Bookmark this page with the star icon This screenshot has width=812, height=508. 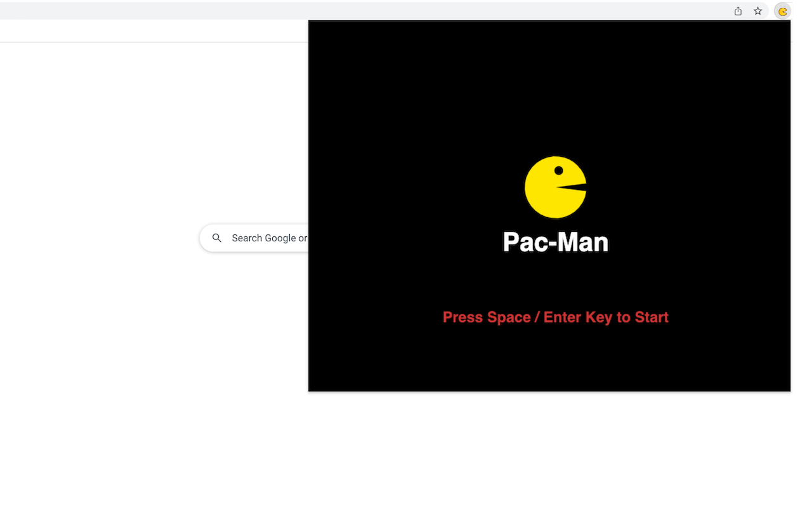coord(757,11)
